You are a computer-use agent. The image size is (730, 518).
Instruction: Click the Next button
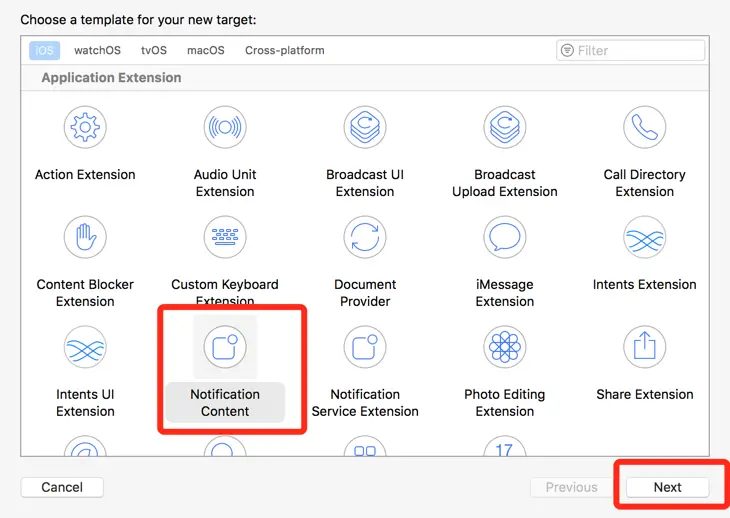pyautogui.click(x=668, y=487)
